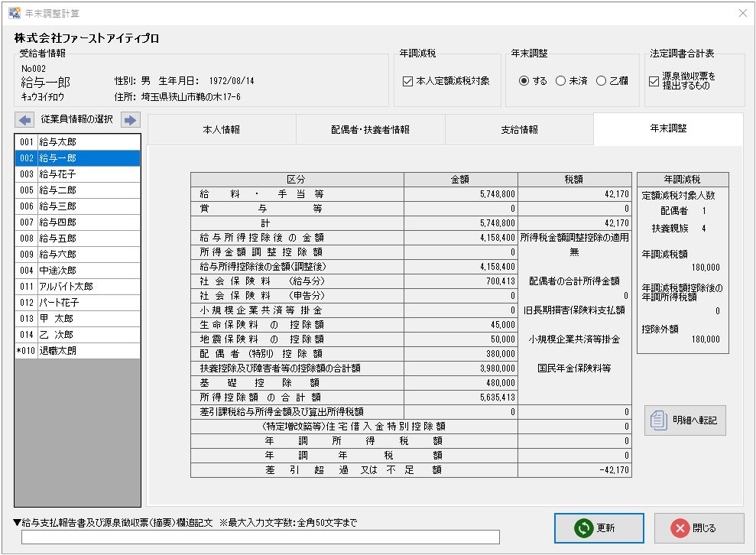Screen dimensions: 756x555
Task: Select the 乙欄 radio button
Action: (x=602, y=81)
